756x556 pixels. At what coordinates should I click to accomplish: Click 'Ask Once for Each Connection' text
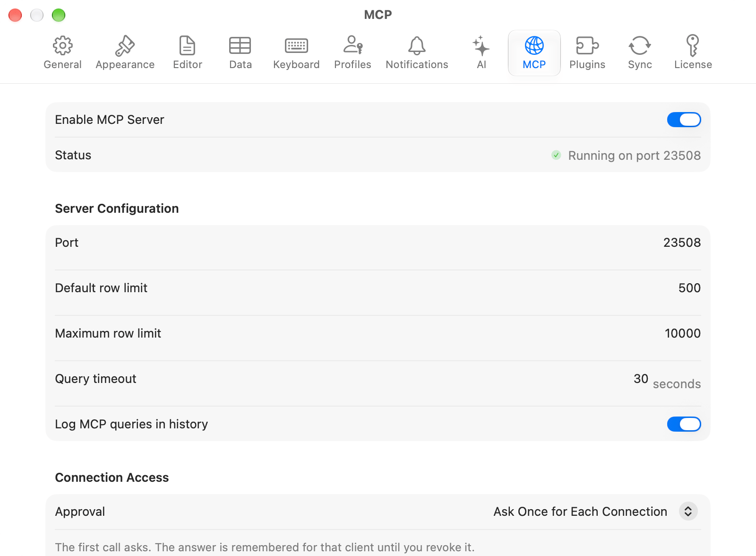point(580,512)
